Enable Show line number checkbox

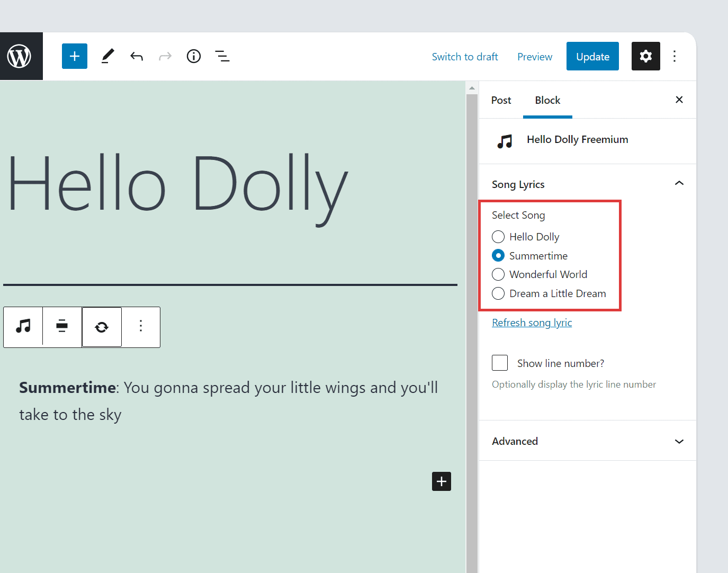pyautogui.click(x=500, y=363)
